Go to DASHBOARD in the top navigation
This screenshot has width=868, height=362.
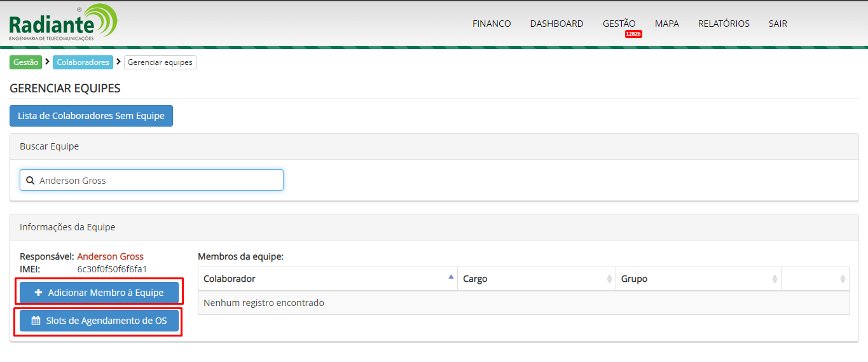pos(556,24)
